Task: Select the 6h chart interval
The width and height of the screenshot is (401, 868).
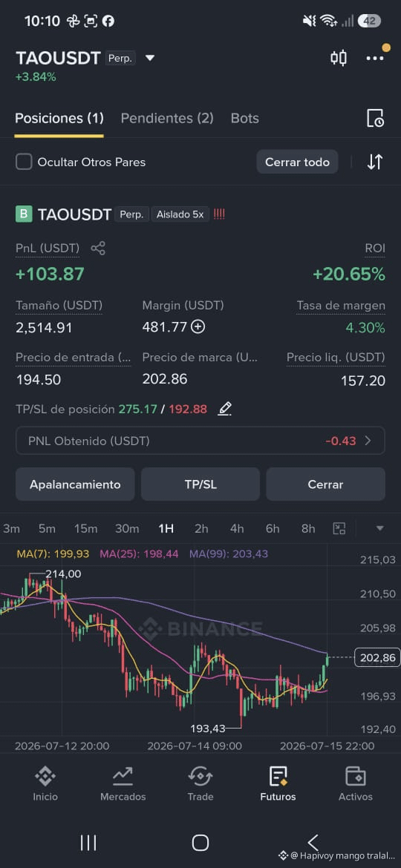Action: coord(273,529)
